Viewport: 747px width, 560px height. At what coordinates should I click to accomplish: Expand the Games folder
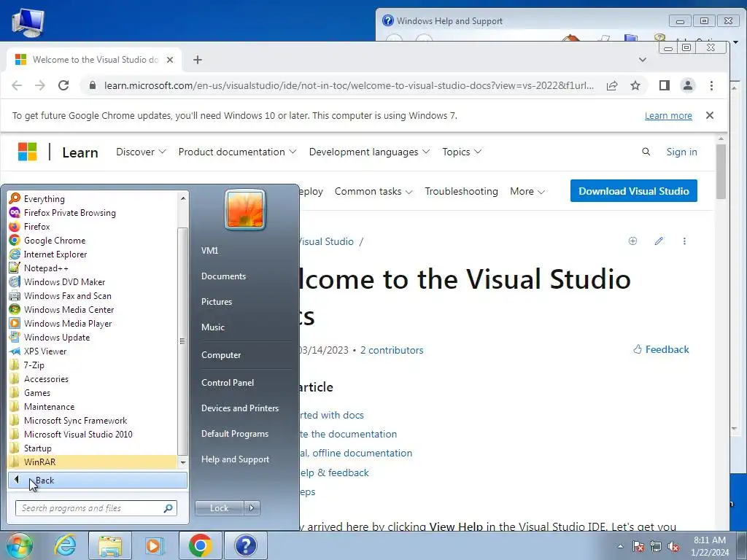[93, 392]
